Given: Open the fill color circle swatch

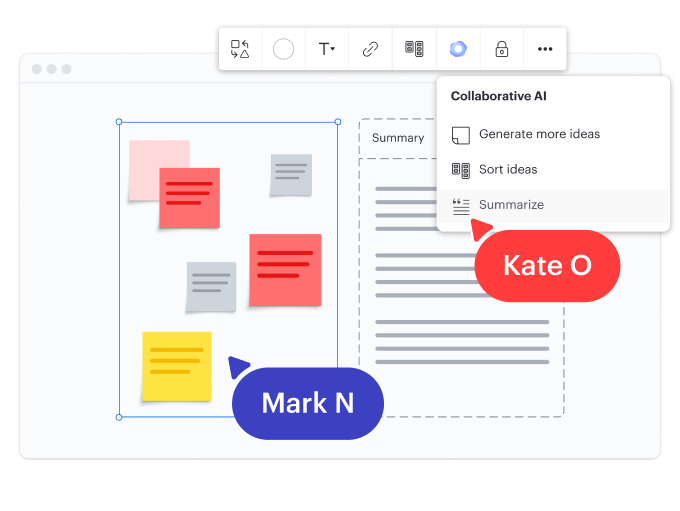Looking at the screenshot, I should point(284,49).
